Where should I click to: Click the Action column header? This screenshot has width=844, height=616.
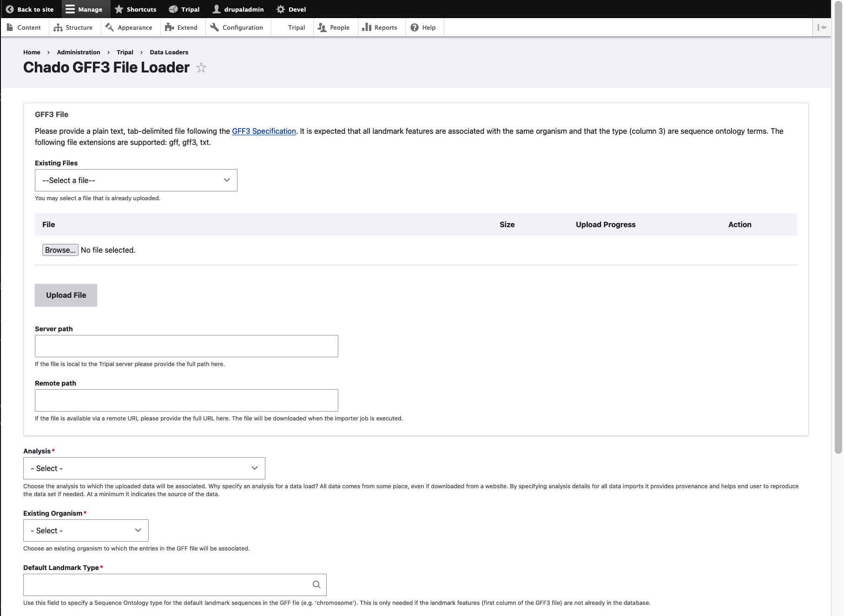click(x=740, y=224)
